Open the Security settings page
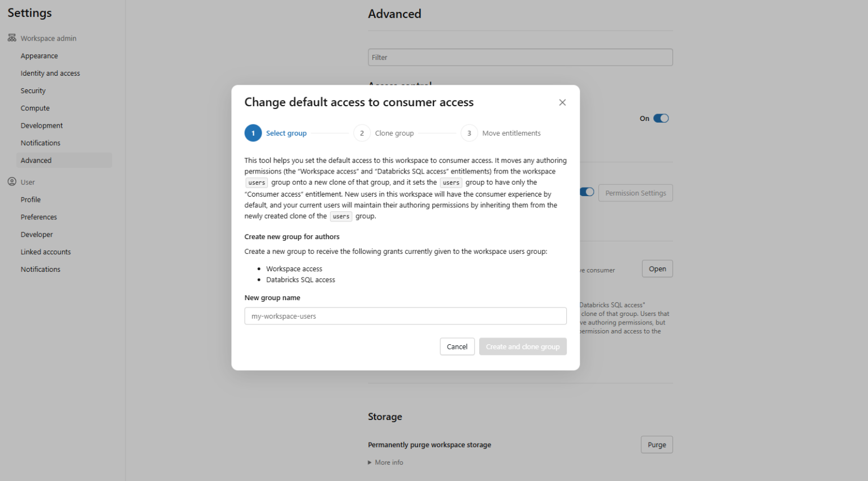This screenshot has height=481, width=868. pyautogui.click(x=33, y=90)
